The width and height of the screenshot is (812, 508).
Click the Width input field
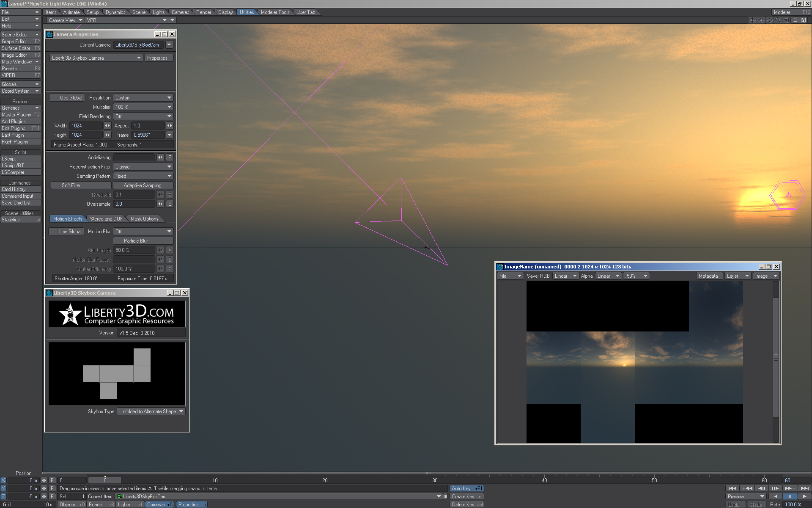pos(86,126)
